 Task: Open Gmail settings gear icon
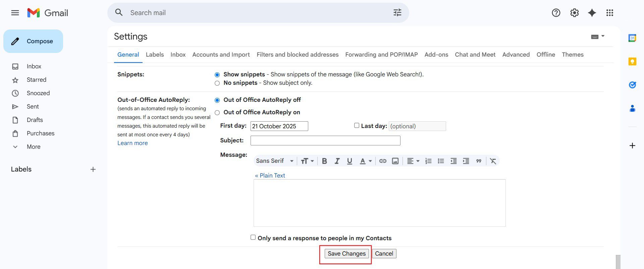point(574,13)
